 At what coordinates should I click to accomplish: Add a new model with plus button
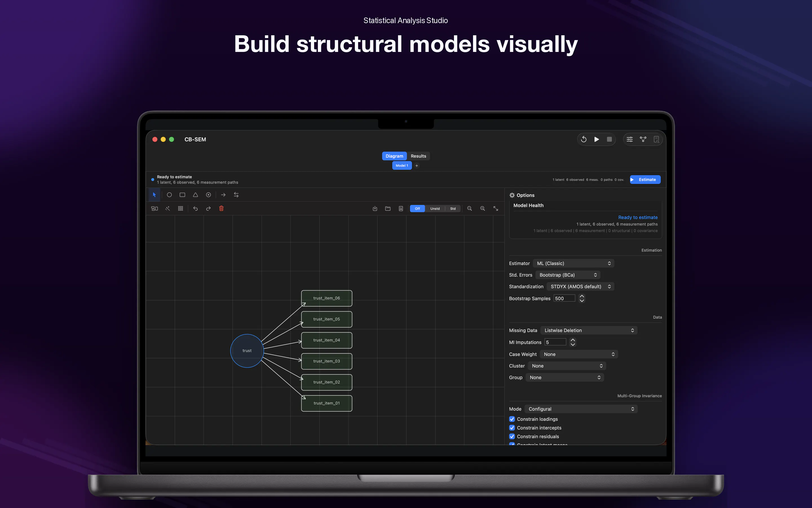point(417,166)
